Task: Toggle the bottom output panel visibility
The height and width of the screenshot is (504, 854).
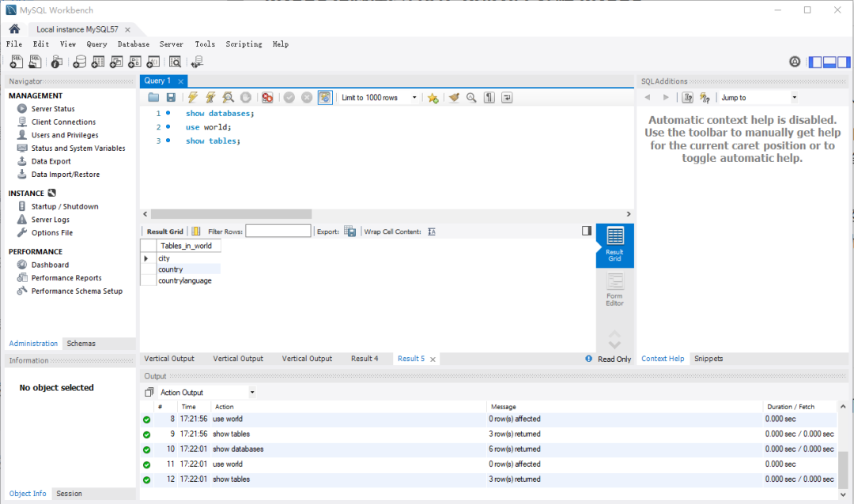Action: point(829,62)
